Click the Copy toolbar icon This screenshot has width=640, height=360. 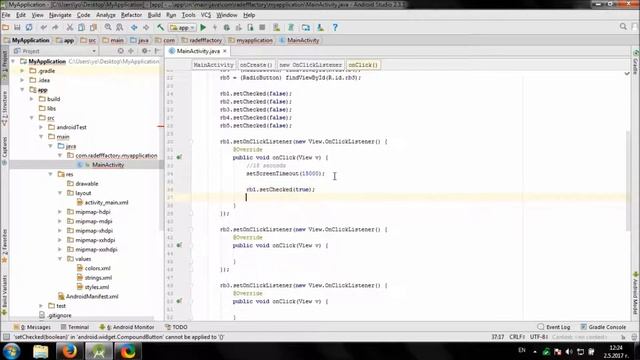click(82, 27)
